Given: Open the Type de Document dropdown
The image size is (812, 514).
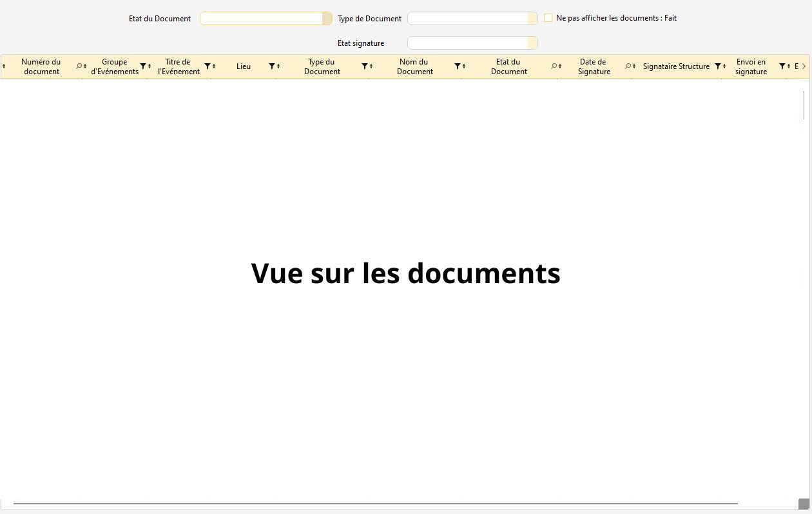Looking at the screenshot, I should point(532,19).
